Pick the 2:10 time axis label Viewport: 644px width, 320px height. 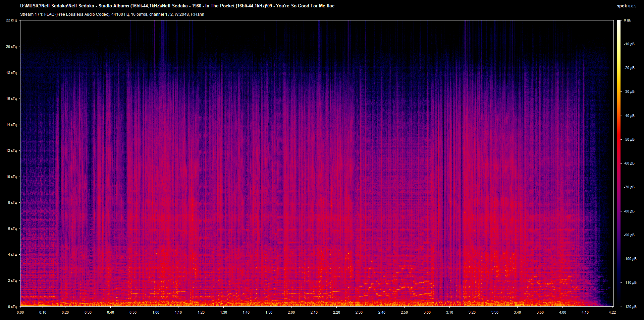[x=314, y=312]
